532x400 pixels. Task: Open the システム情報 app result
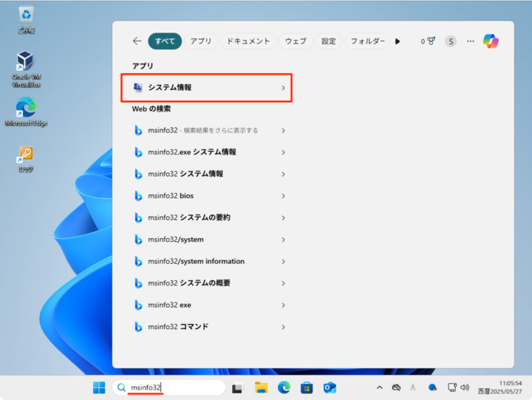pyautogui.click(x=206, y=87)
